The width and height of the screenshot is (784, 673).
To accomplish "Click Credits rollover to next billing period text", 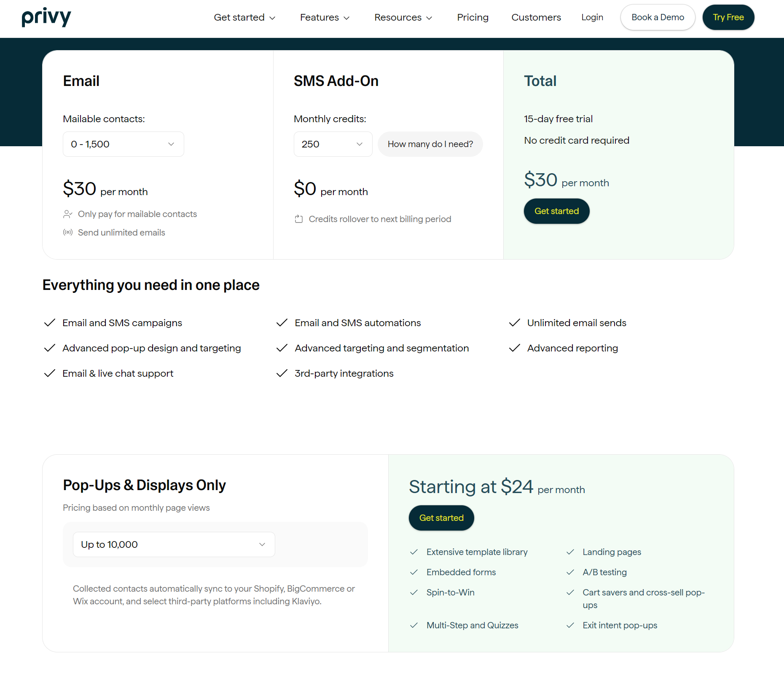I will click(x=380, y=219).
